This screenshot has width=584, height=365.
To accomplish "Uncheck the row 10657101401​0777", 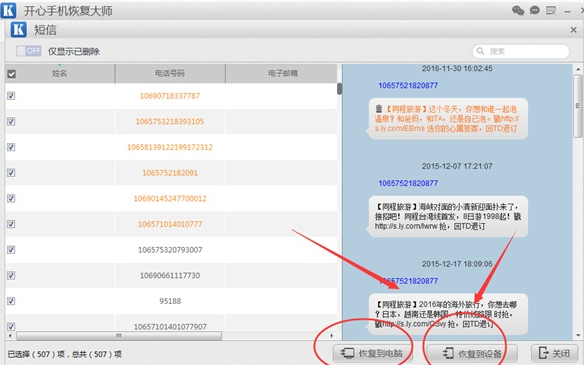I will tap(11, 224).
